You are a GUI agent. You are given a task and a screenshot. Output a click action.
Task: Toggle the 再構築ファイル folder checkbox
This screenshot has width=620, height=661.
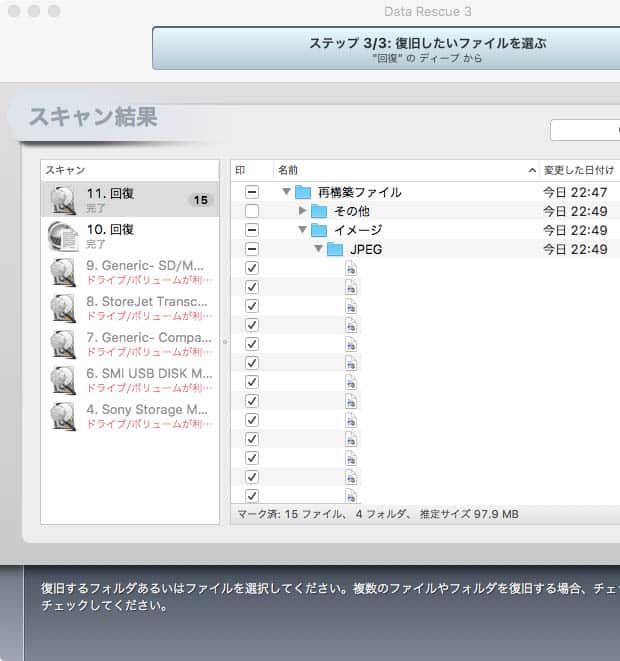pos(252,192)
